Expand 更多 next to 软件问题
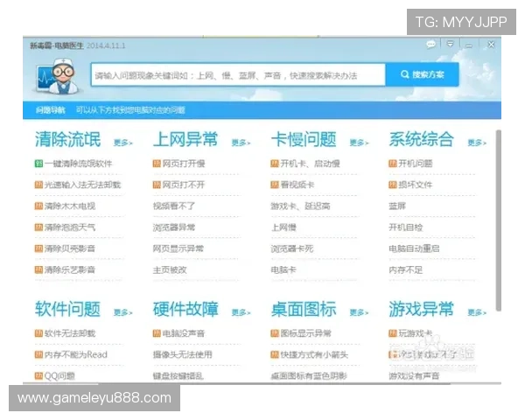Viewport: 525px width, 420px height. (x=122, y=313)
